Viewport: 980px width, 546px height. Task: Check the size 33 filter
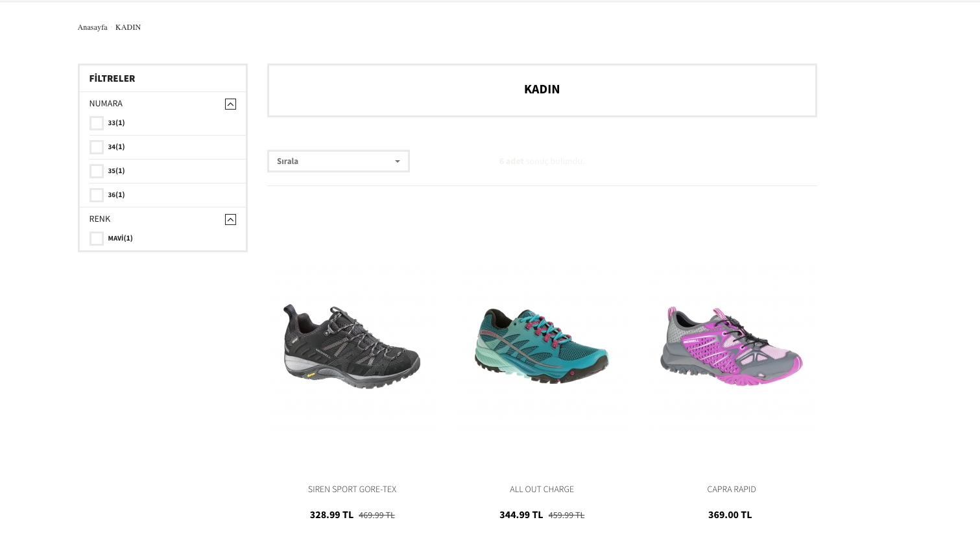point(97,123)
